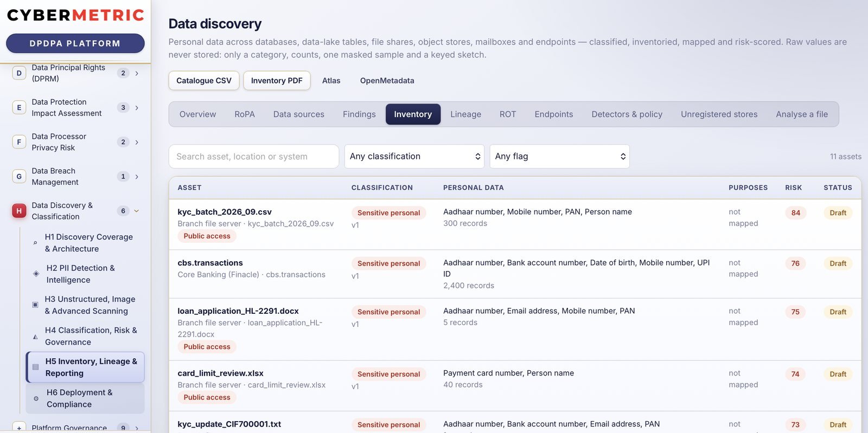Open the RoPA tab
The width and height of the screenshot is (868, 433).
245,114
